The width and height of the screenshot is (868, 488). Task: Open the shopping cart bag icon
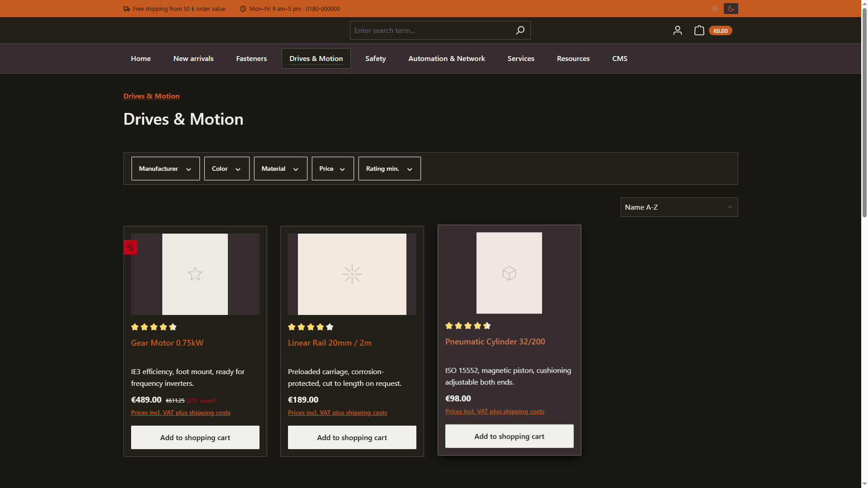699,30
